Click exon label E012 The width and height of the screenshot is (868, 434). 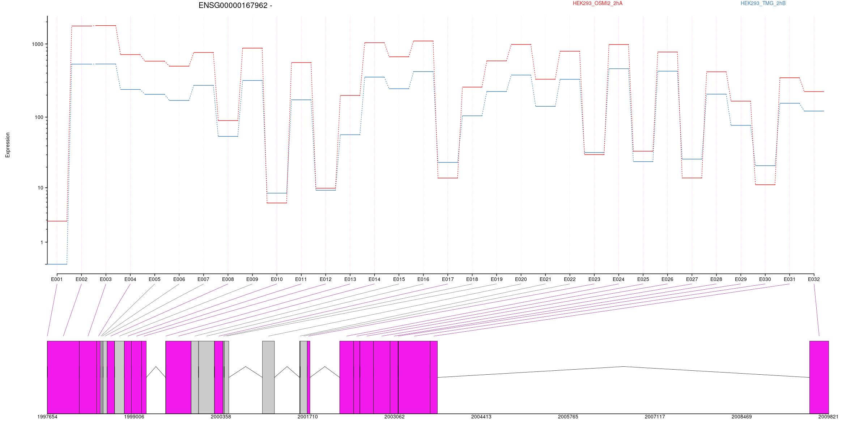tap(325, 279)
